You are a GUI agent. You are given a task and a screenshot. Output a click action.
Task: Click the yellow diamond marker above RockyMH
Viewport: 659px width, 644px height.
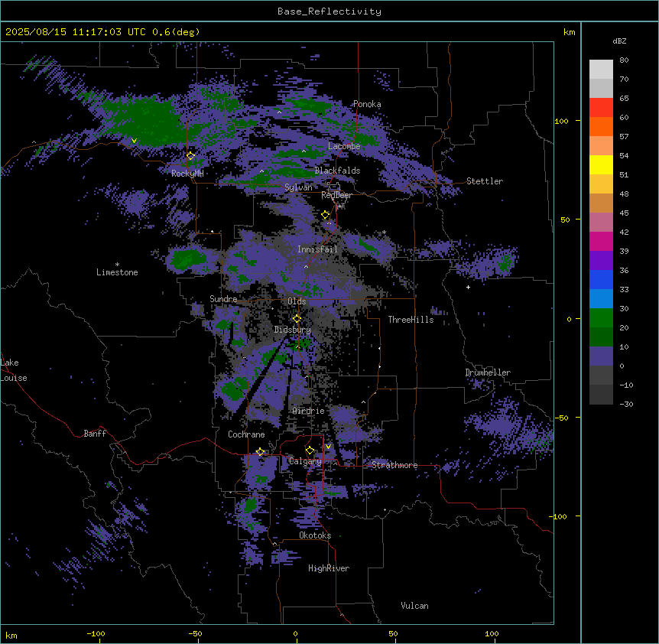tap(190, 156)
